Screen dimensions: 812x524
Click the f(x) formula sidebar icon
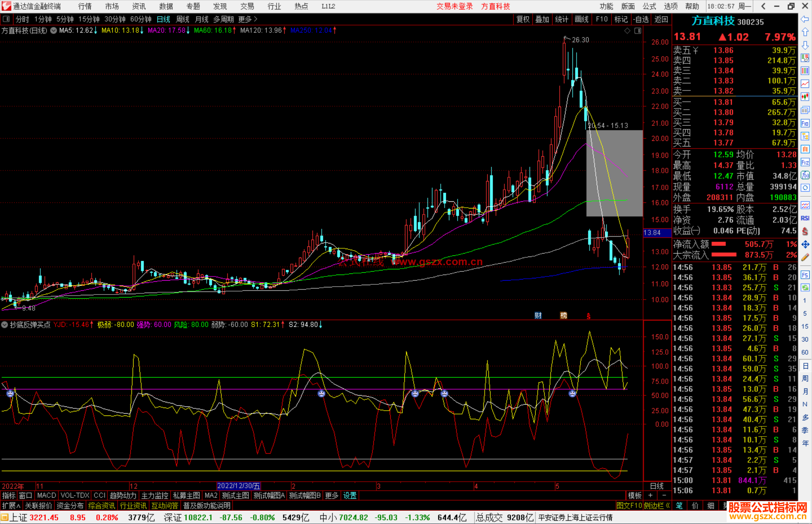pyautogui.click(x=805, y=175)
